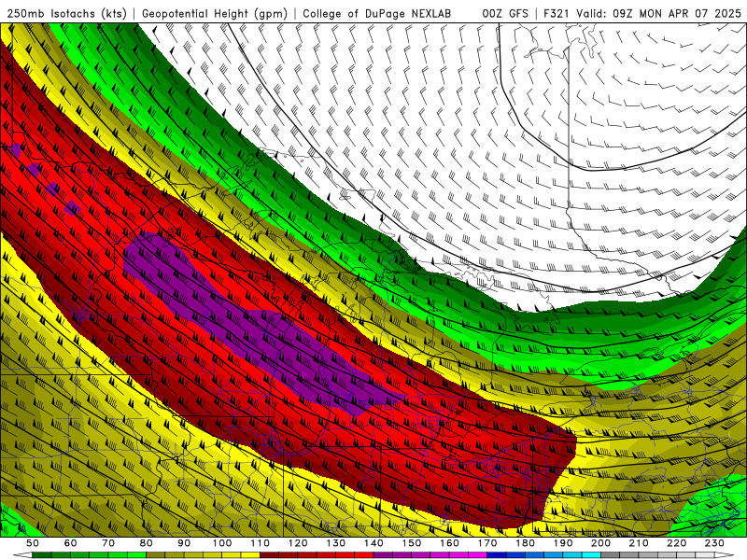Viewport: 747px width, 560px height.
Task: Click the 230 label on the color scale
Action: (x=714, y=543)
